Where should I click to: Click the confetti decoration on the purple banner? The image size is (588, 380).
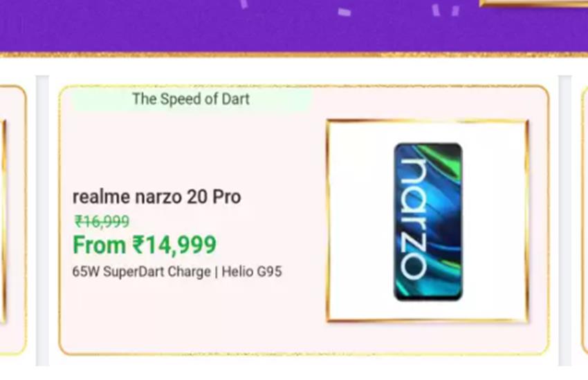tap(344, 12)
